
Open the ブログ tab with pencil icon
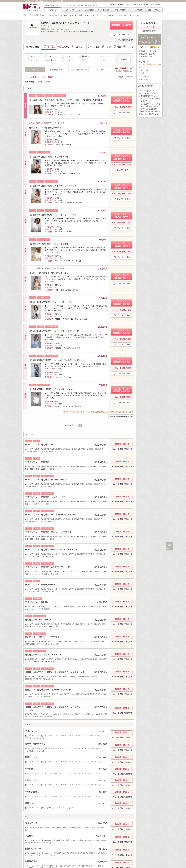coord(106,47)
